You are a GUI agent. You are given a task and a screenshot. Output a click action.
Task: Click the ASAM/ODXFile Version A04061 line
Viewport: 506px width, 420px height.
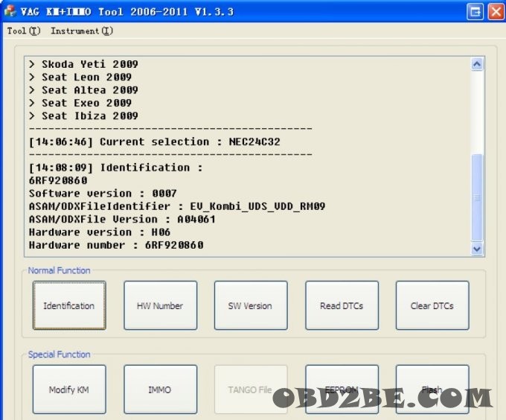coord(122,219)
